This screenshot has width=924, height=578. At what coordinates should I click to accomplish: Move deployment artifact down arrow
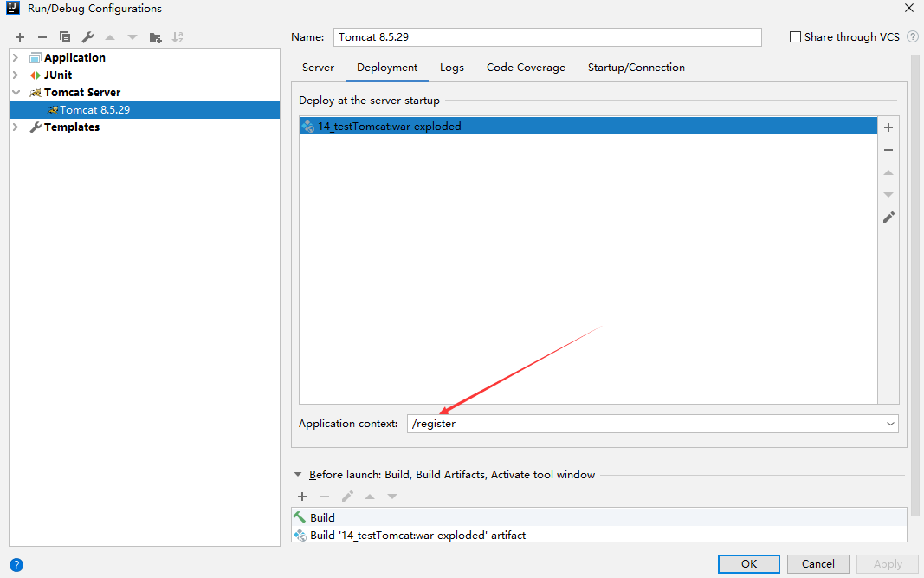click(888, 195)
